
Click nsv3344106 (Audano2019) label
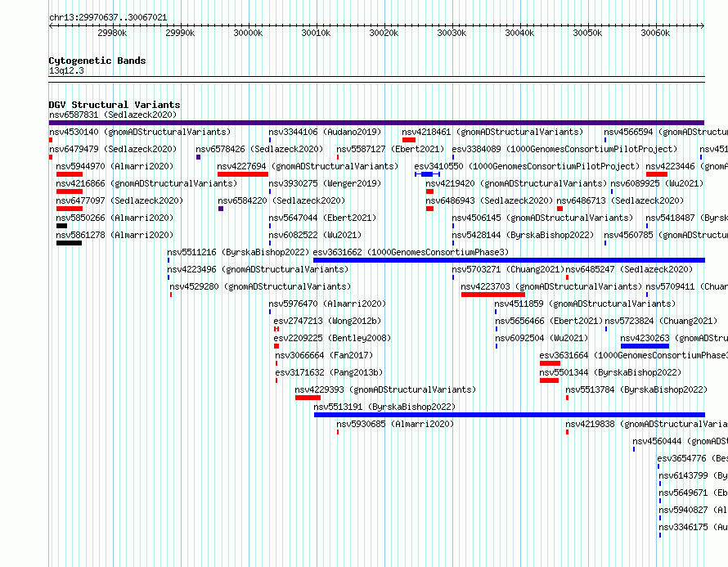coord(325,132)
